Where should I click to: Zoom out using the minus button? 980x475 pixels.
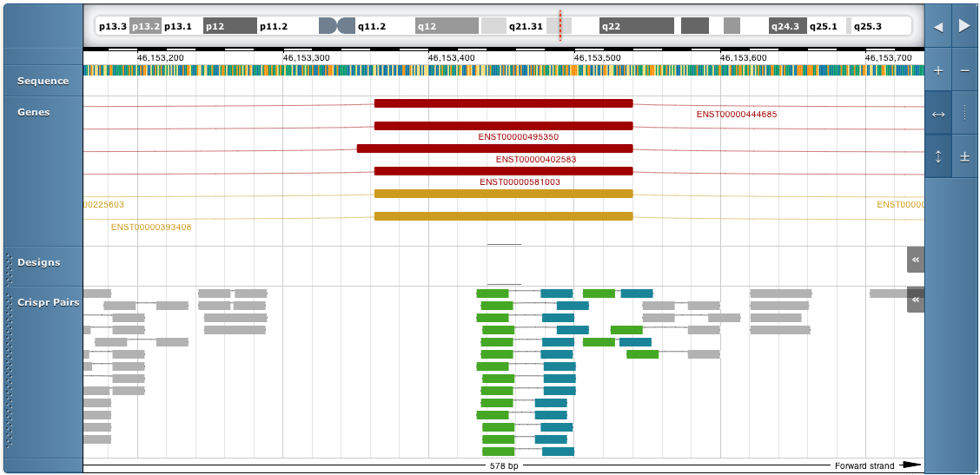[x=964, y=71]
